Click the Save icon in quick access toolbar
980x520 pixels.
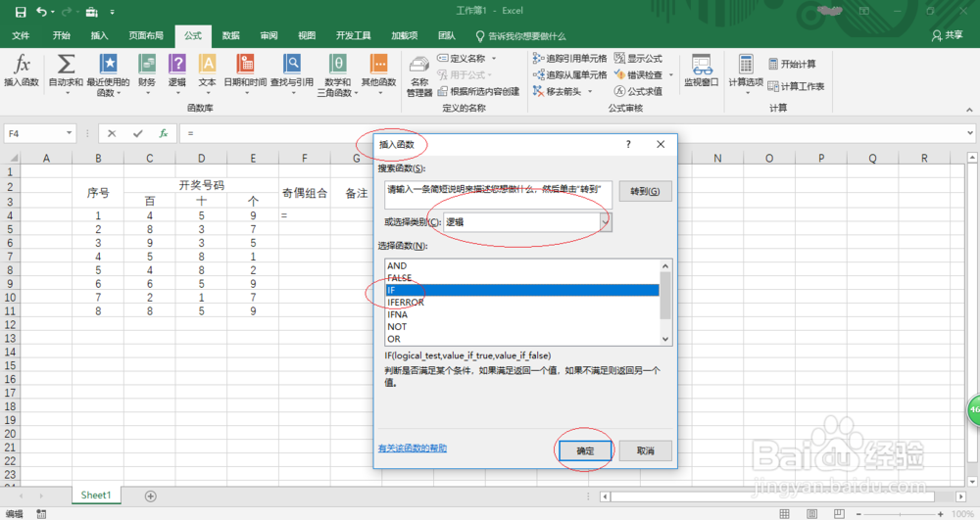click(21, 12)
